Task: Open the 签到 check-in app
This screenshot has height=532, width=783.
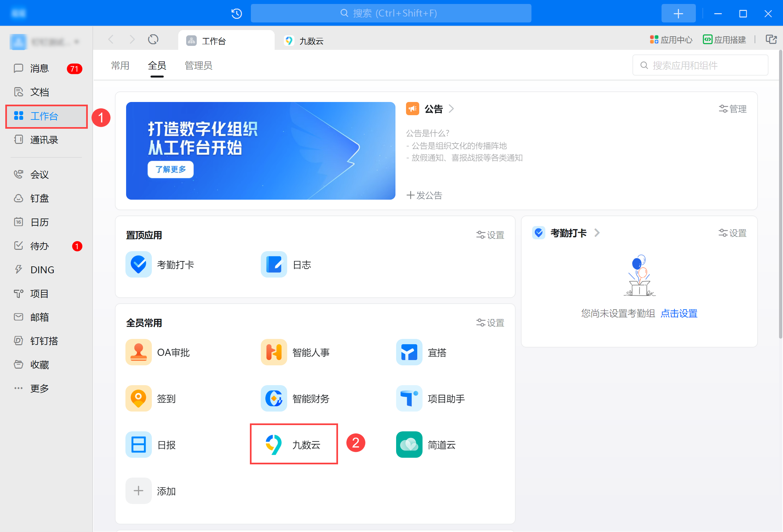Action: pos(138,398)
